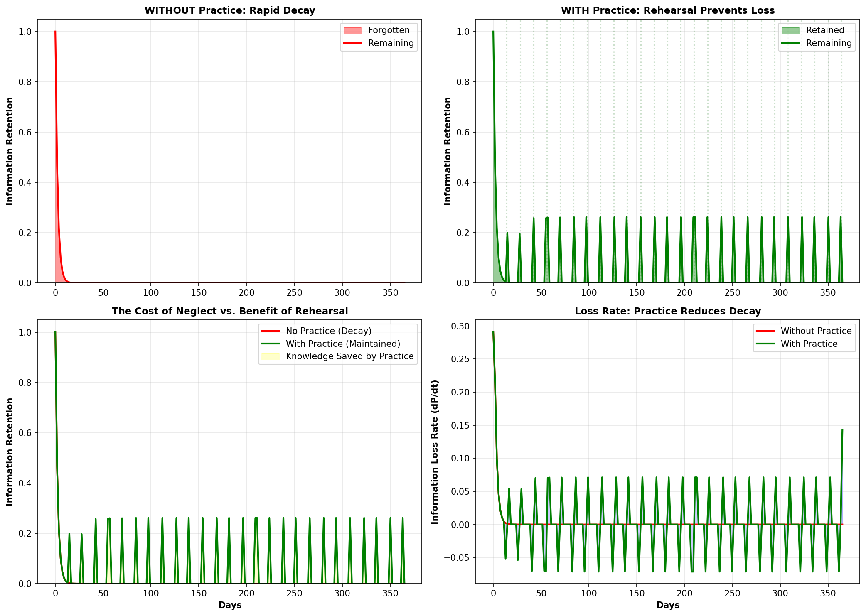Click the 'WITH Practice: Rehearsal Prevents Loss' title
Screen dimensions: 866x616
pos(668,11)
